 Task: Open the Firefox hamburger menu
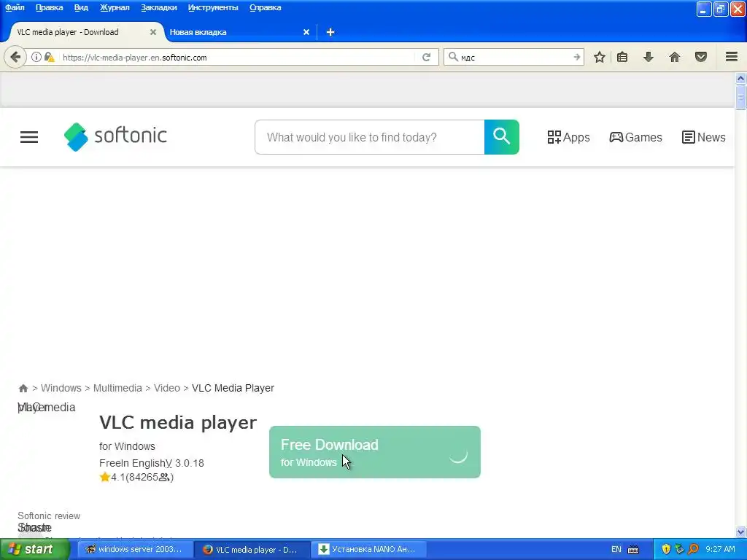click(732, 57)
